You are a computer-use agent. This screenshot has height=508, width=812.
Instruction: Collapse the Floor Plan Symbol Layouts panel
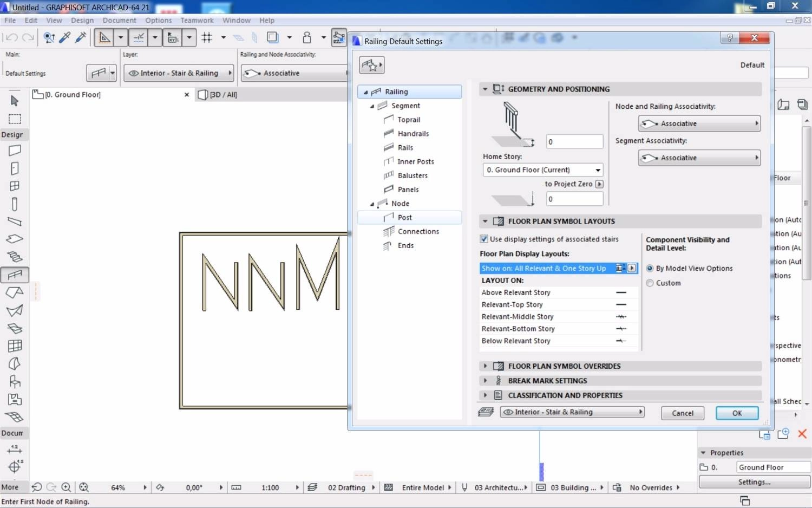click(x=485, y=221)
